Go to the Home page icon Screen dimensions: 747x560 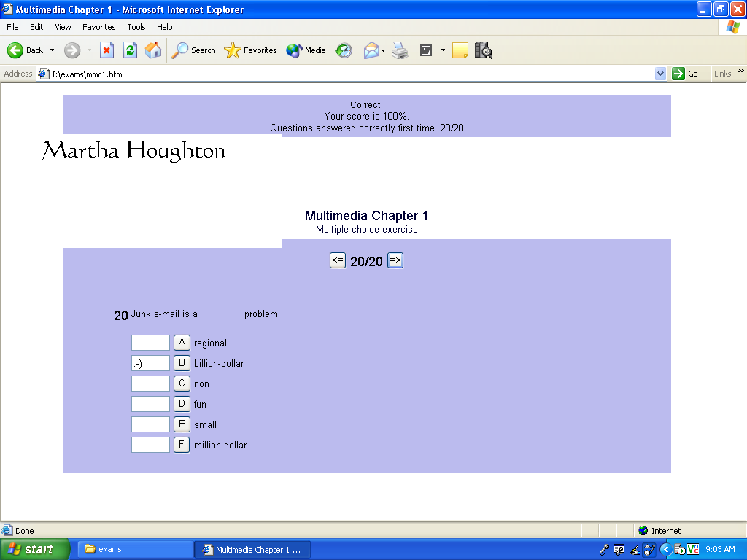153,50
